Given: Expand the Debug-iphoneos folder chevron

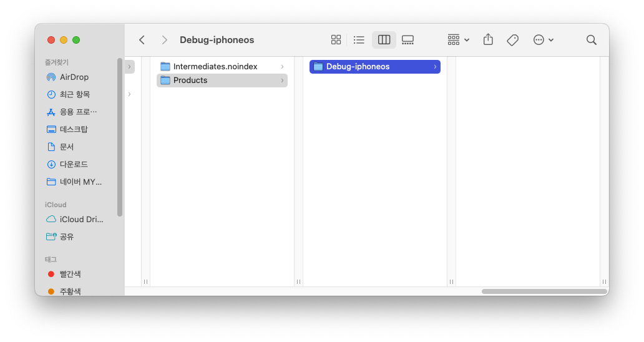Looking at the screenshot, I should 435,67.
